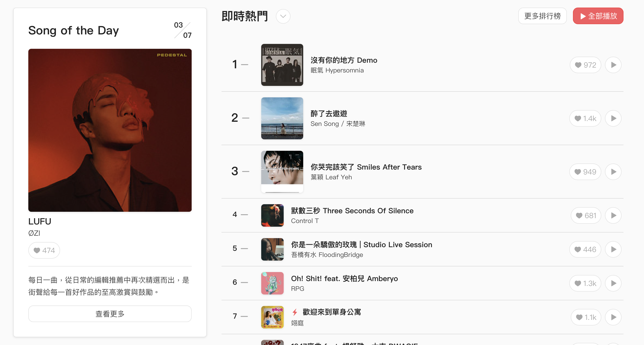
Task: Play Three Seconds Of Silence track
Action: 613,216
